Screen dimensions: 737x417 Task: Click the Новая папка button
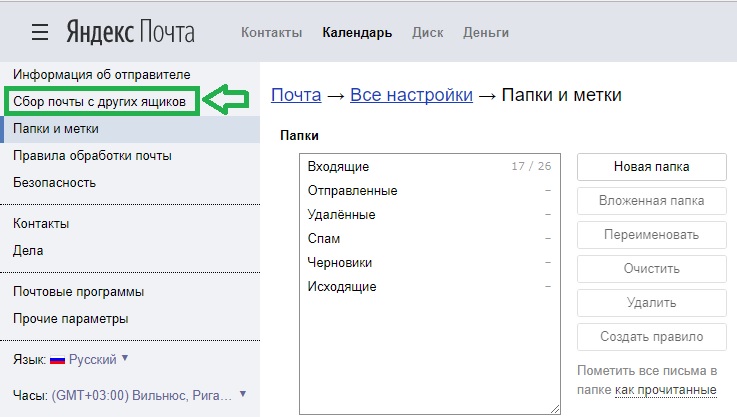point(651,166)
